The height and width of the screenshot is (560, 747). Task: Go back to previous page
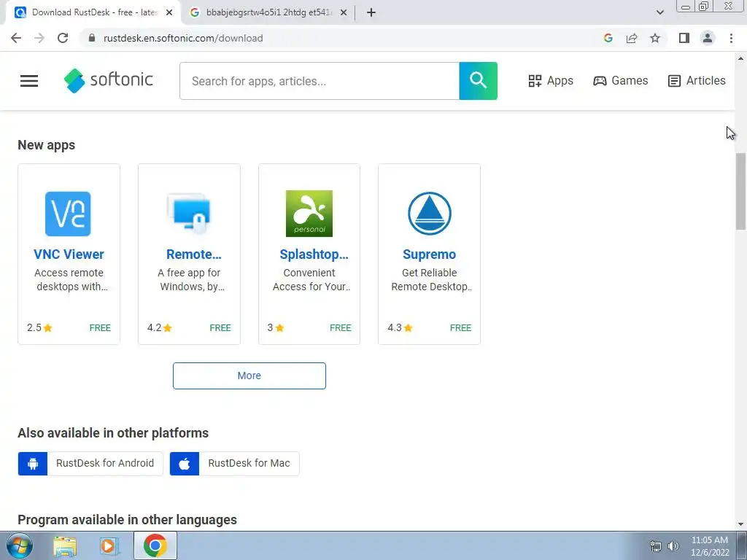16,38
